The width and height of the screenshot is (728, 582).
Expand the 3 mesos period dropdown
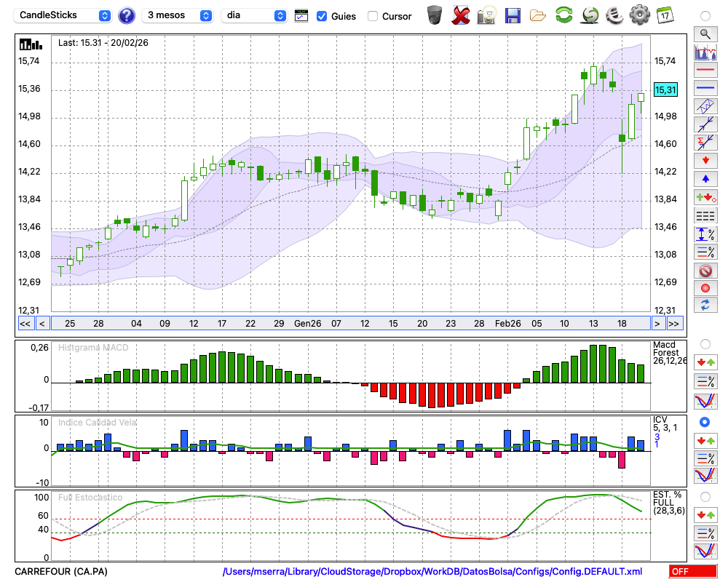pos(178,15)
